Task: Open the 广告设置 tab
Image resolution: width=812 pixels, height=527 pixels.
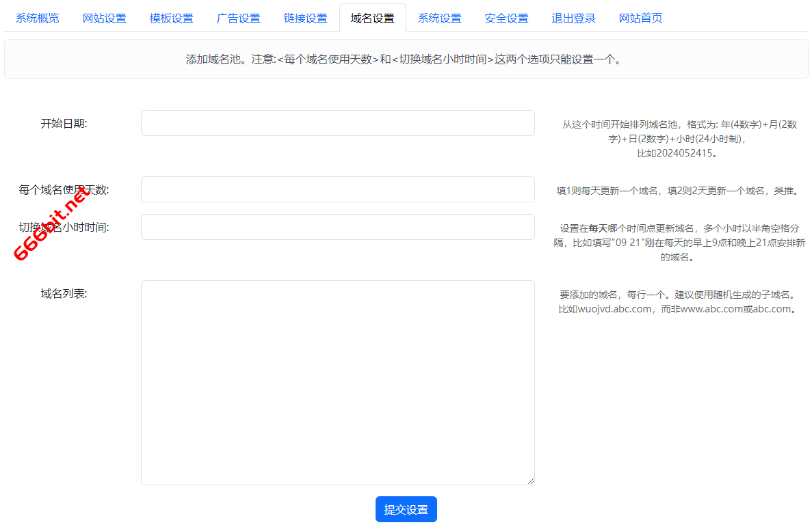Action: [238, 18]
